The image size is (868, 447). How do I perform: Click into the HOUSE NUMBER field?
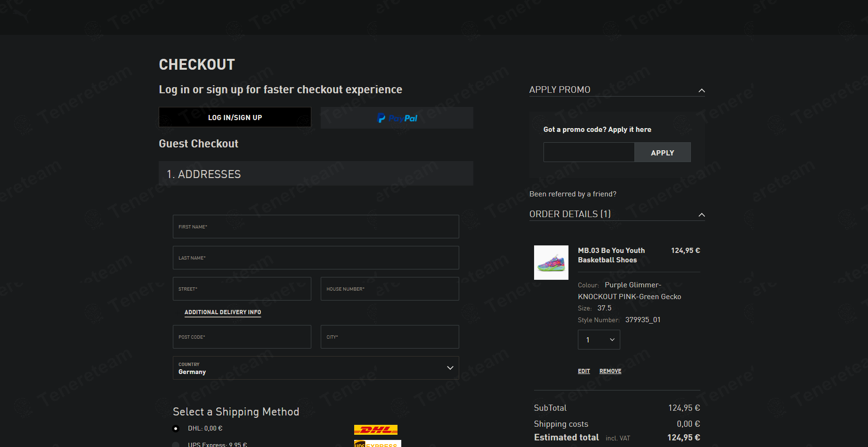tap(390, 289)
